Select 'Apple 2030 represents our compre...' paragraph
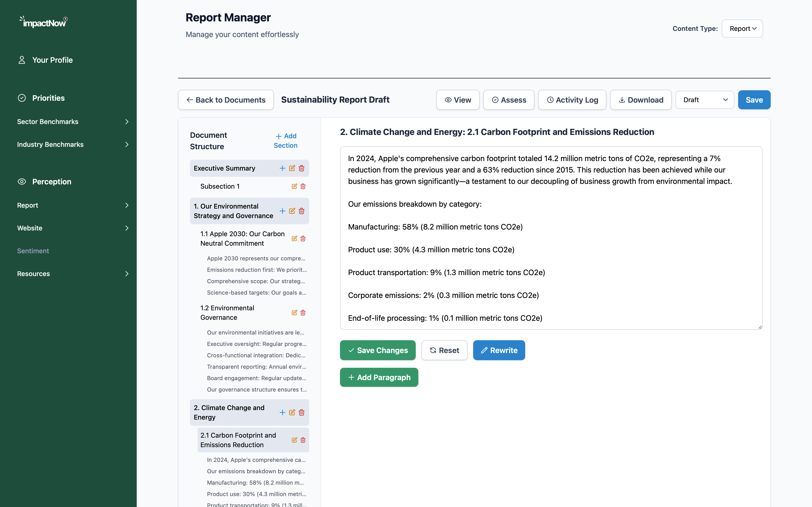This screenshot has width=812, height=507. click(x=256, y=258)
